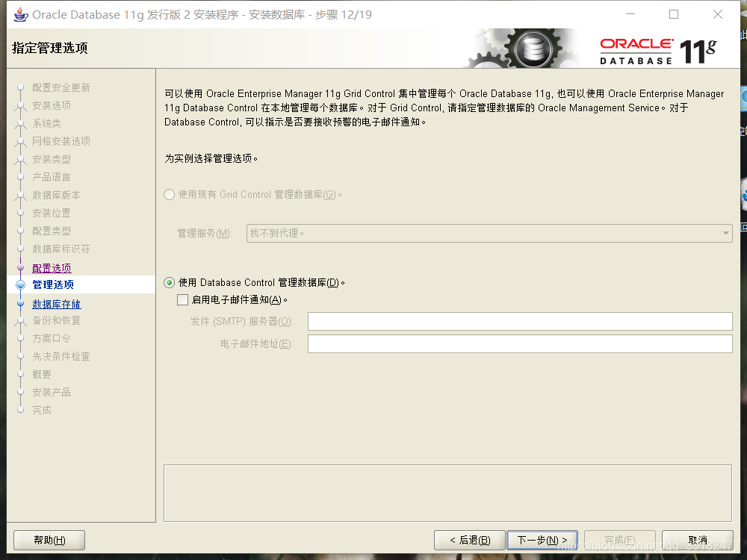Click the 后退(B) button
The height and width of the screenshot is (560, 747).
click(x=469, y=540)
